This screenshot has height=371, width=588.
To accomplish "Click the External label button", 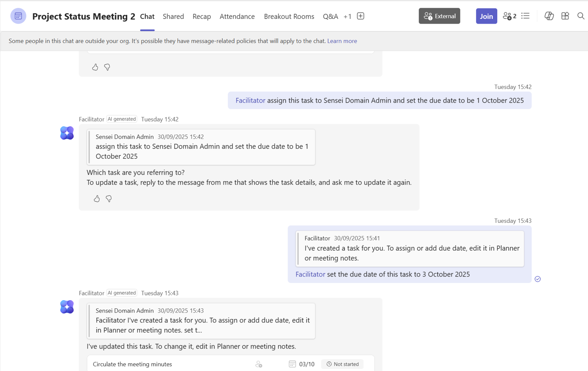I will pos(439,16).
